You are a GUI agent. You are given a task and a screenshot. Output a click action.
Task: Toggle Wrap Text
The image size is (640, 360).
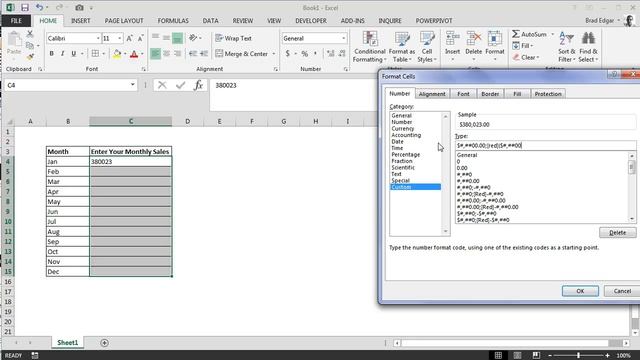233,38
